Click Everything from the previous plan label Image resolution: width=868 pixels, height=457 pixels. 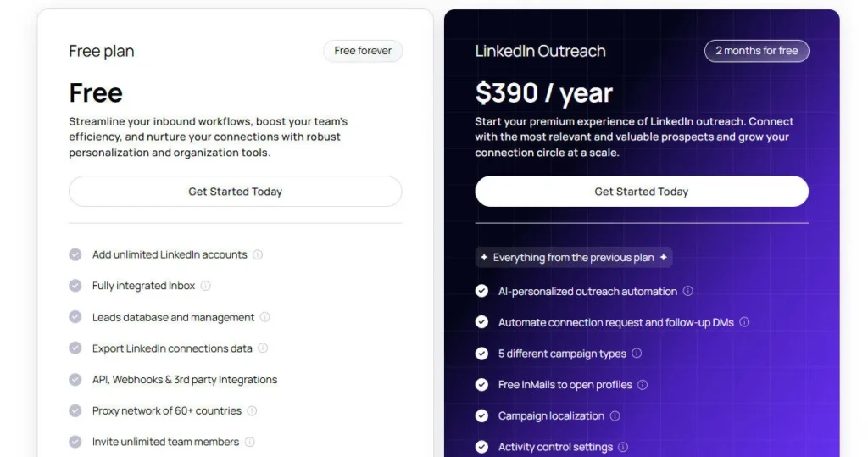click(574, 258)
